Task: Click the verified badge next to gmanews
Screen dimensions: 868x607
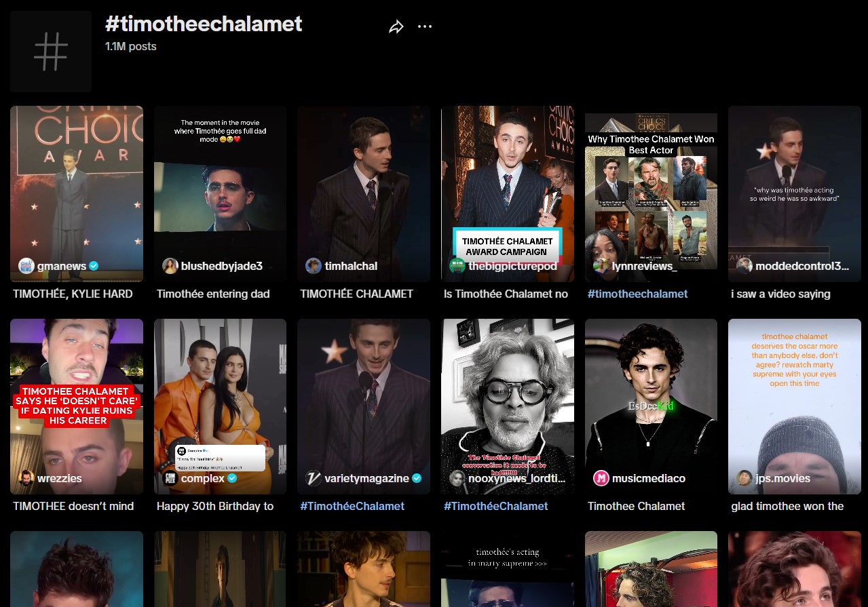Action: tap(94, 266)
